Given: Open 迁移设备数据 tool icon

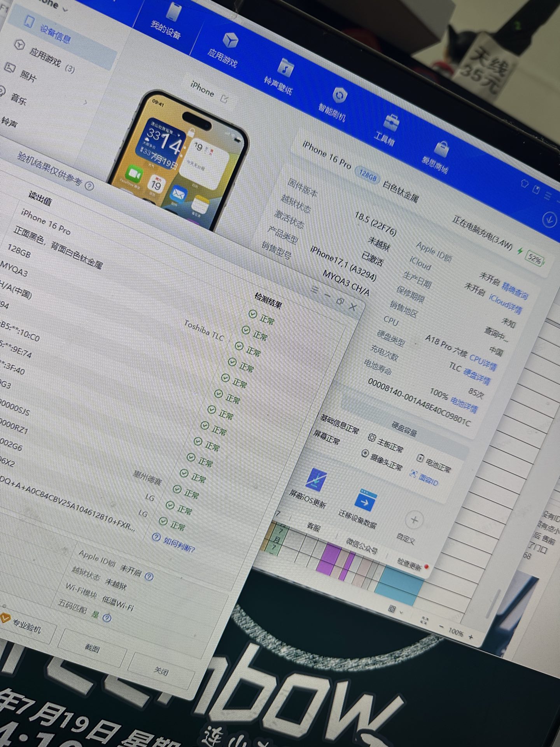Looking at the screenshot, I should [x=366, y=501].
